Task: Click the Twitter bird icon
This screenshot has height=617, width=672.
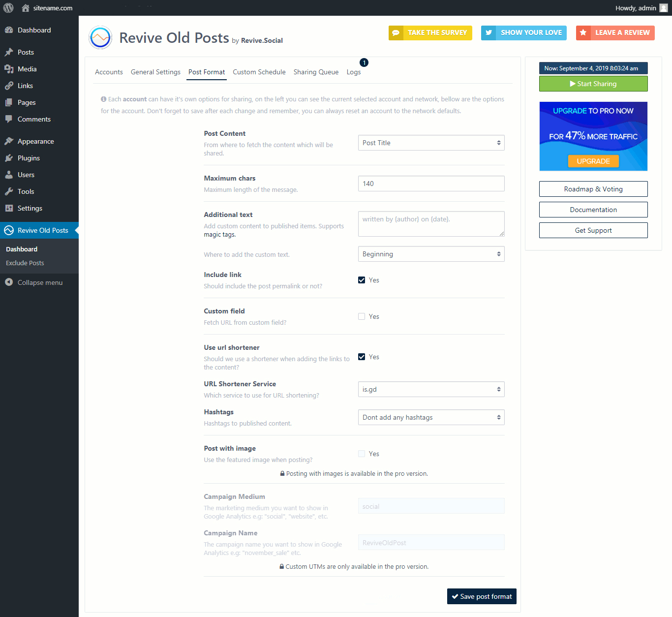Action: click(x=489, y=33)
